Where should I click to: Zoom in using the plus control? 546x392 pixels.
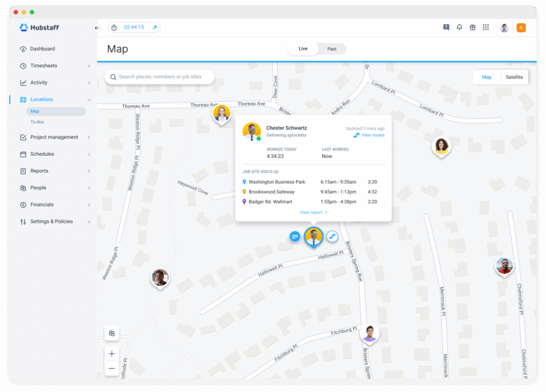(112, 353)
